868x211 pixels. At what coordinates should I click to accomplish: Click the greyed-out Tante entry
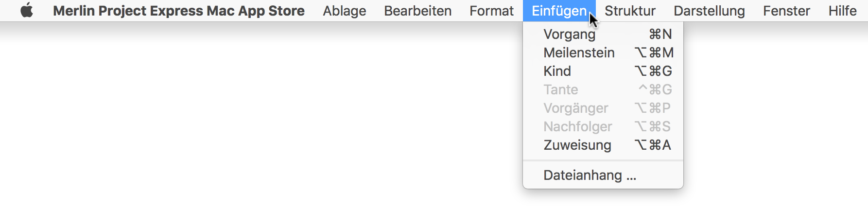[x=603, y=89]
